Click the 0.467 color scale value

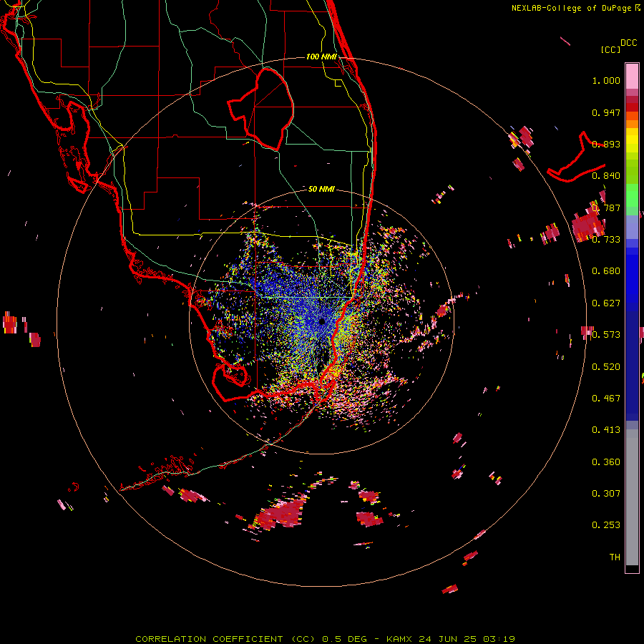pos(606,399)
